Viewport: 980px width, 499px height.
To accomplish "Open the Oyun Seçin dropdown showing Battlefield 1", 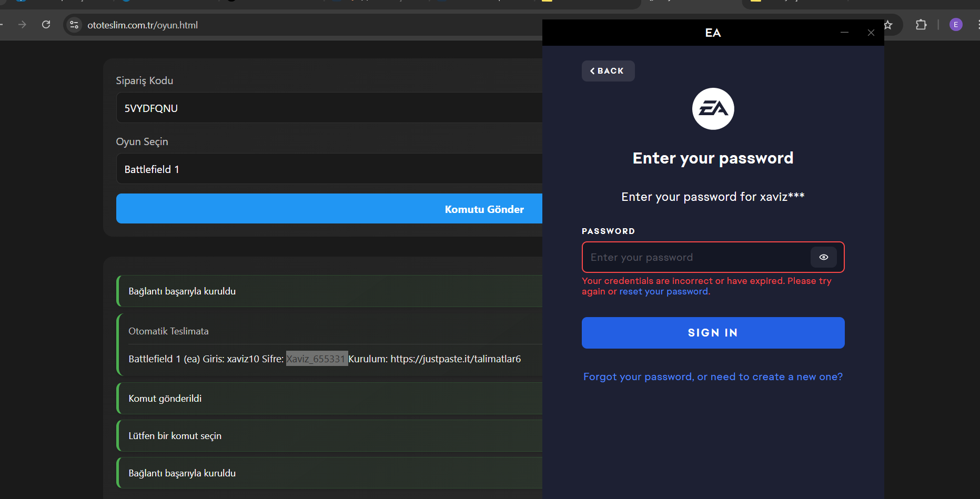I will [x=329, y=169].
